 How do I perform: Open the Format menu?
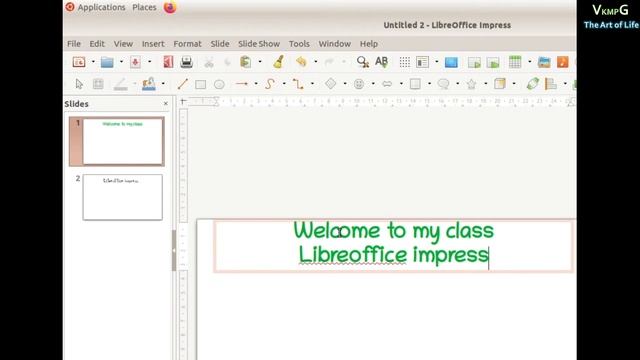click(187, 44)
